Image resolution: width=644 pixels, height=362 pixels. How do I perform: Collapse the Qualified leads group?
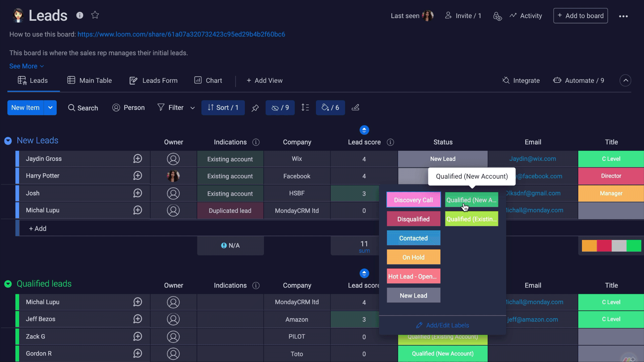[x=8, y=284]
